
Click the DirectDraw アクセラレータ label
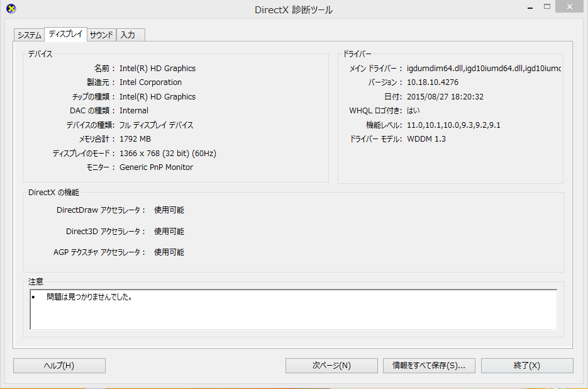click(x=101, y=210)
